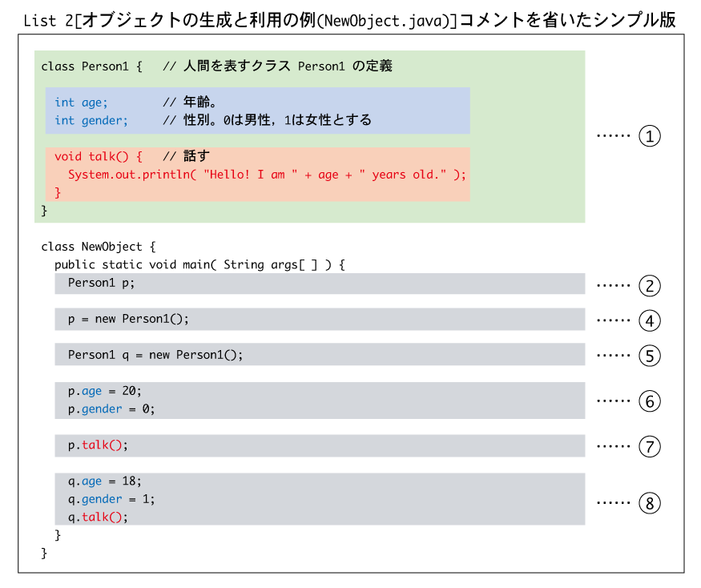Click the circled number 8 label

[x=650, y=503]
